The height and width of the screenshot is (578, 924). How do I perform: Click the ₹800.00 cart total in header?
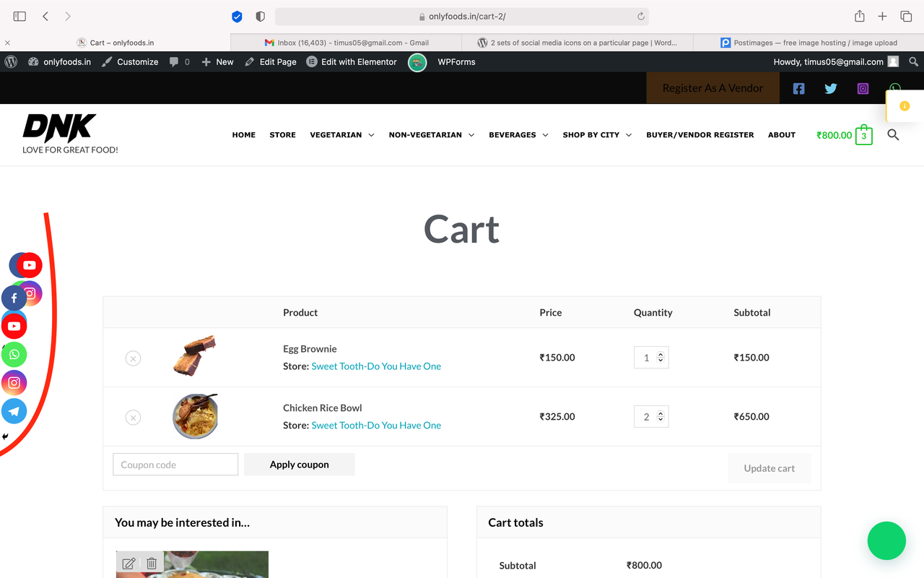tap(834, 135)
